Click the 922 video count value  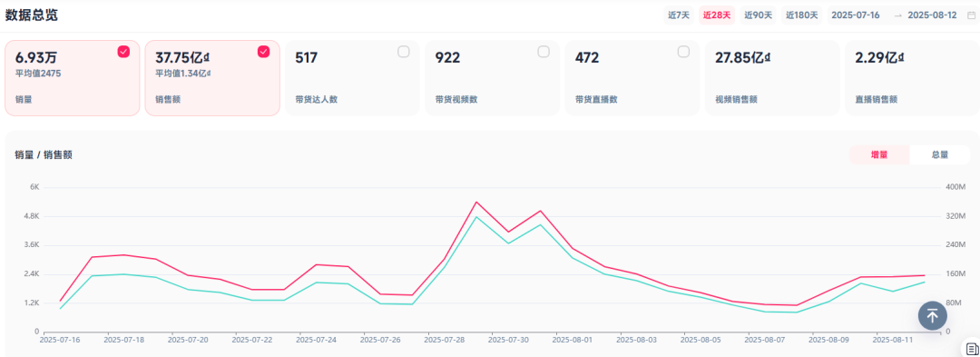(x=447, y=57)
